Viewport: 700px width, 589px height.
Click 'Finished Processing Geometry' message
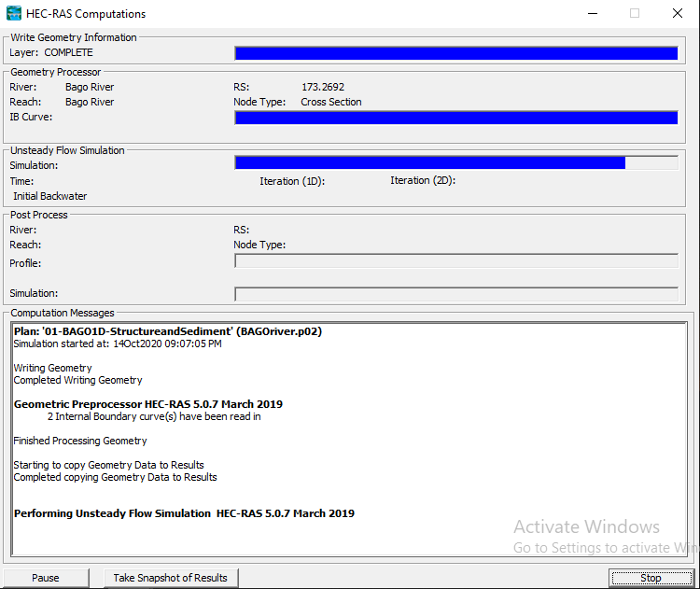(80, 441)
